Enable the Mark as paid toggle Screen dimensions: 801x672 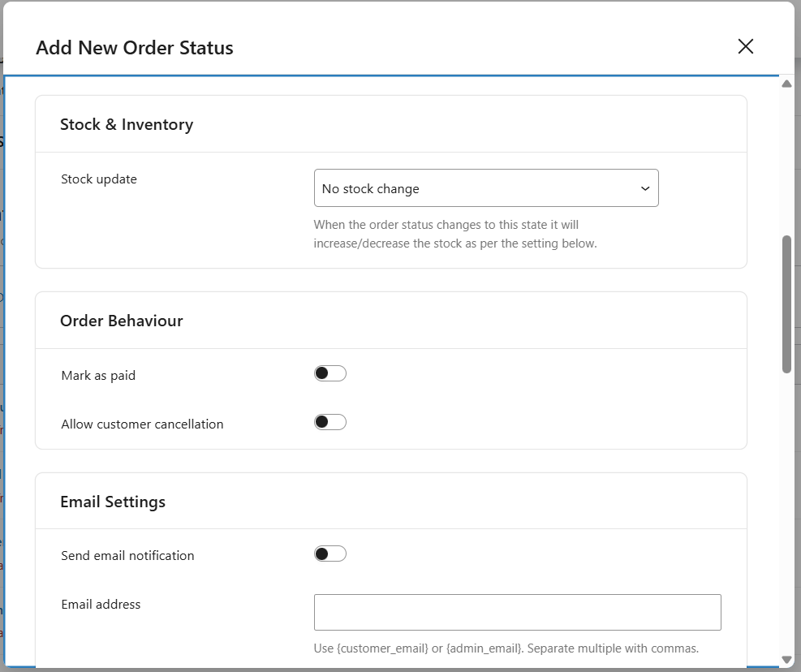[330, 373]
